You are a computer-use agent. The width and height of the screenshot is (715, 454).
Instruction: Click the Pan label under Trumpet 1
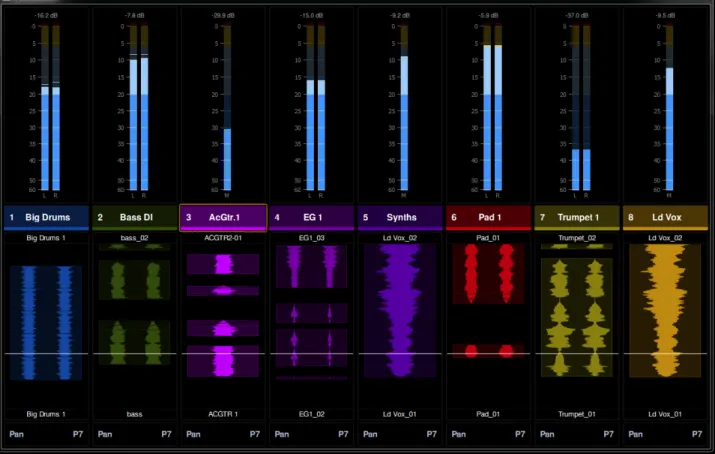click(x=547, y=434)
